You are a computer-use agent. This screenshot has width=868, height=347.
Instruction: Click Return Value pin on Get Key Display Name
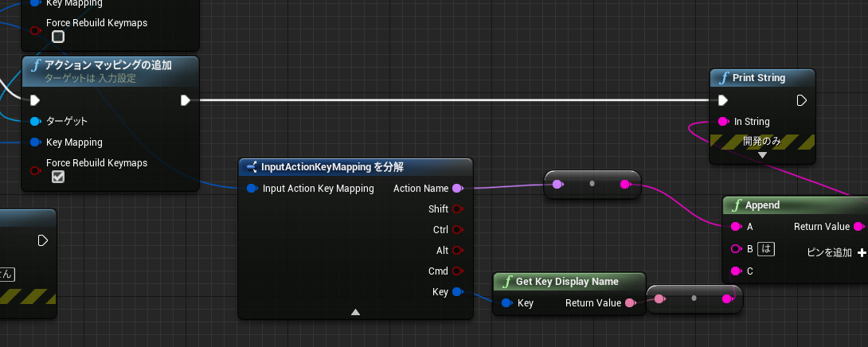coord(630,302)
